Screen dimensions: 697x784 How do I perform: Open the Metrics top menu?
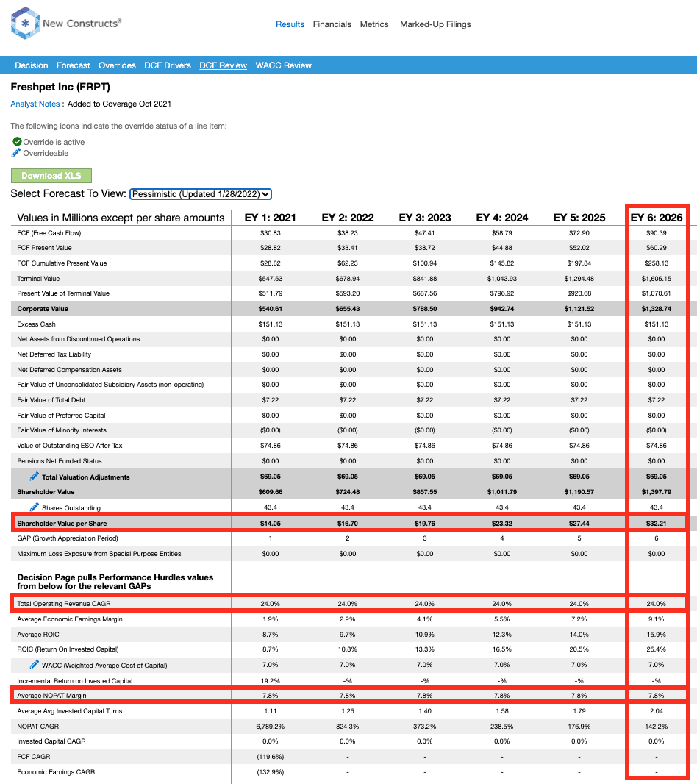(374, 24)
